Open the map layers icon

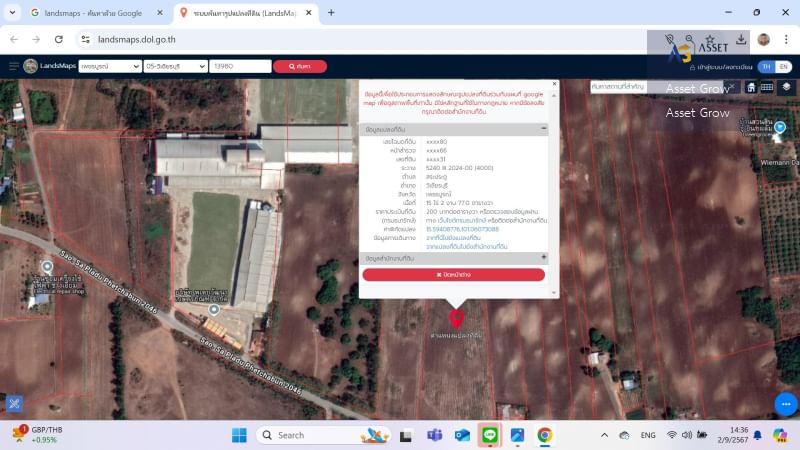point(786,87)
